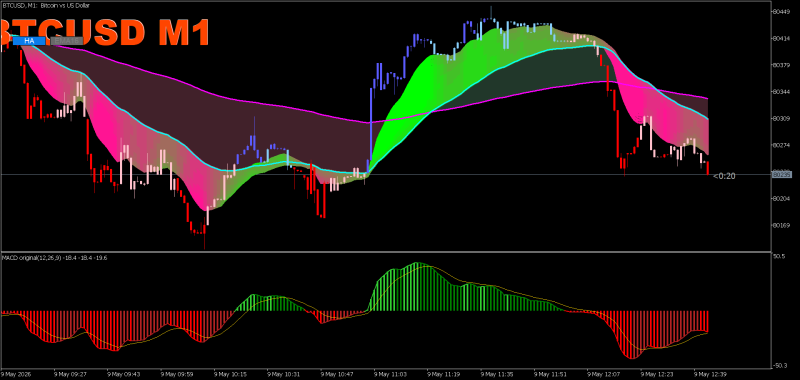Click the '9 May 12:23' time label
The image size is (800, 380).
[657, 374]
